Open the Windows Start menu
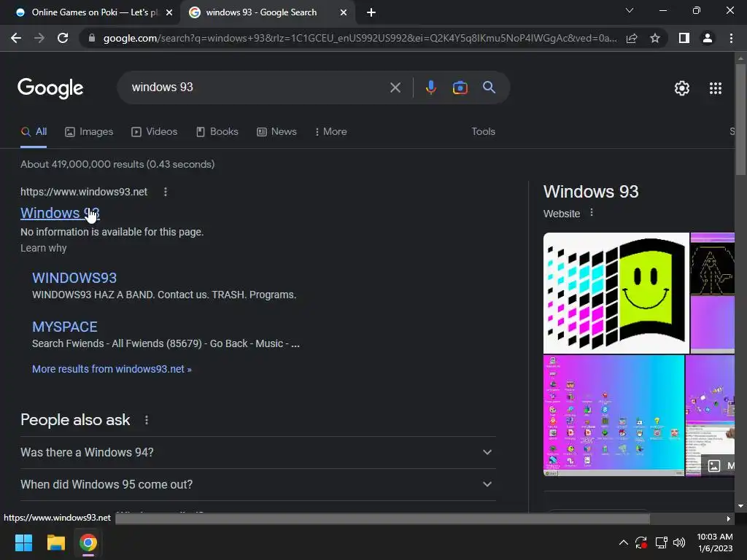This screenshot has width=747, height=560. tap(23, 542)
